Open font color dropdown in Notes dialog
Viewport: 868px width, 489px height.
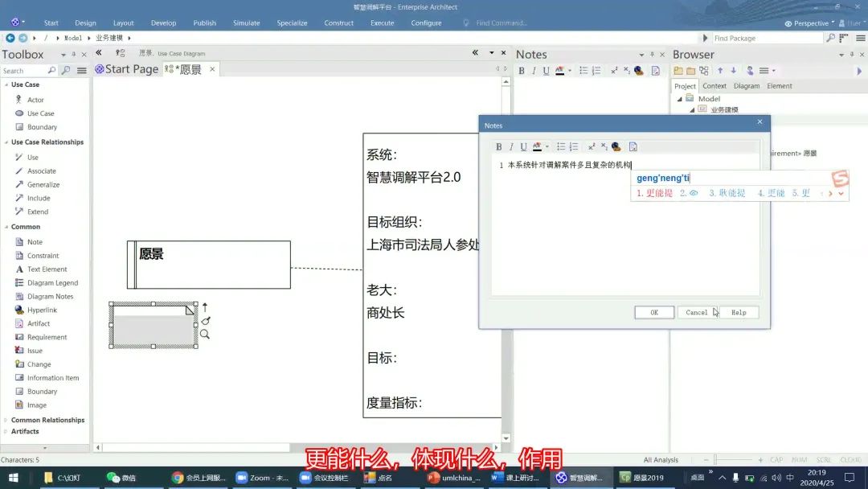547,146
